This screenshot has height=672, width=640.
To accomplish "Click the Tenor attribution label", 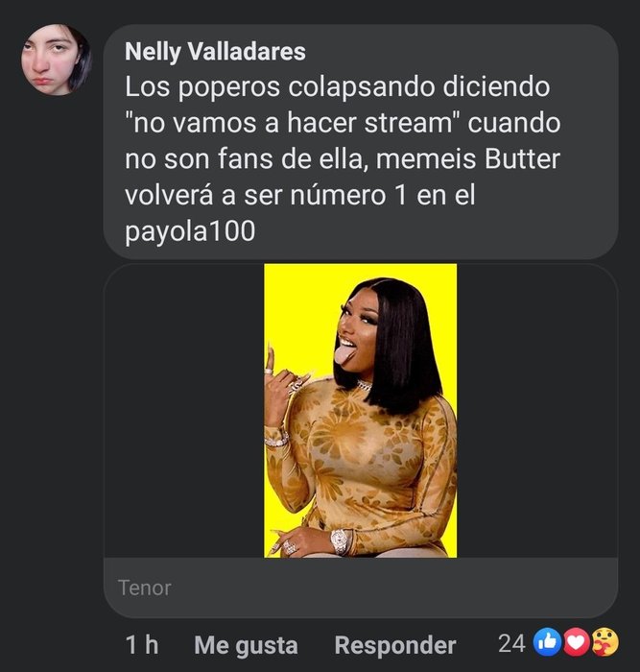I will point(144,588).
